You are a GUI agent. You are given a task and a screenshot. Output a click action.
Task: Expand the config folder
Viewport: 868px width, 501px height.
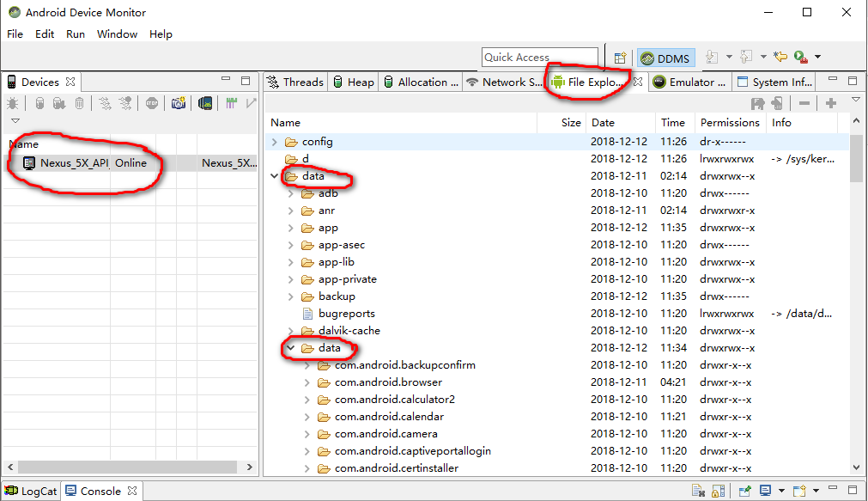(275, 142)
